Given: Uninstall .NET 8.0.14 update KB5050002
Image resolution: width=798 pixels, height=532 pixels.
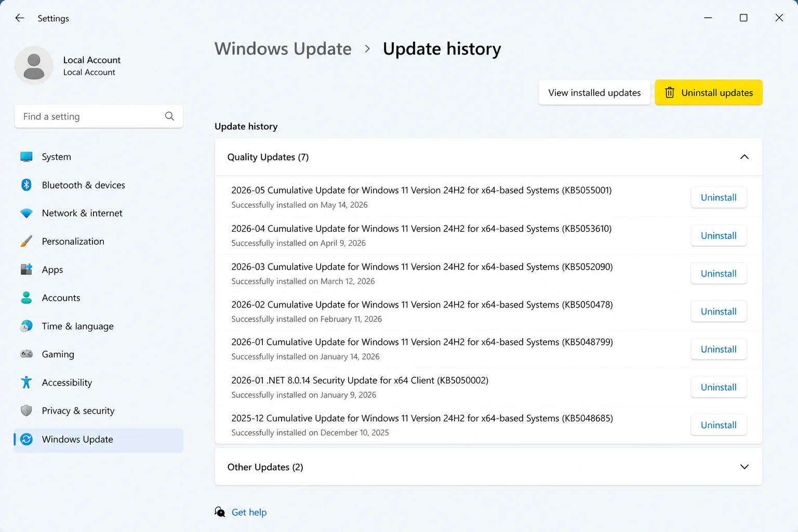Looking at the screenshot, I should pyautogui.click(x=719, y=387).
